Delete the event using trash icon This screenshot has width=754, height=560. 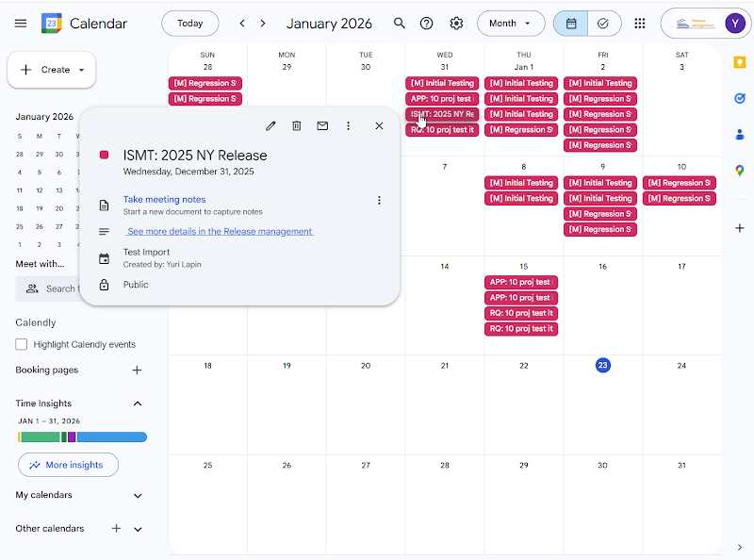(296, 125)
